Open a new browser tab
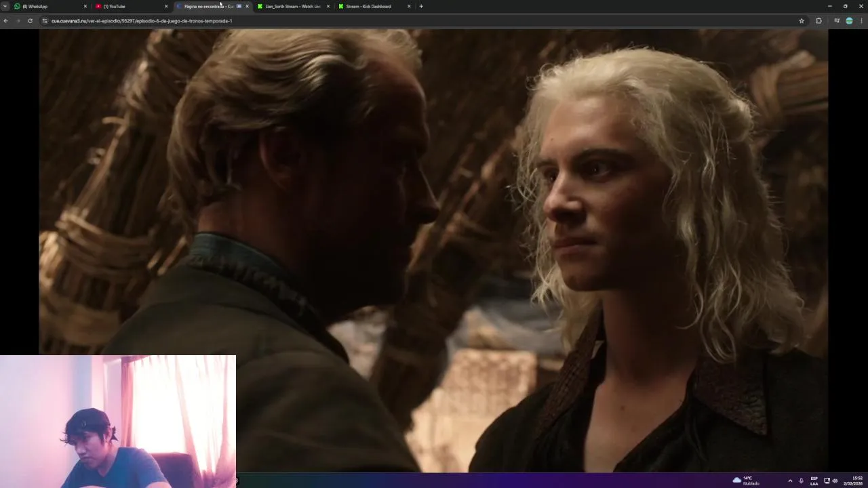868x488 pixels. pyautogui.click(x=421, y=6)
